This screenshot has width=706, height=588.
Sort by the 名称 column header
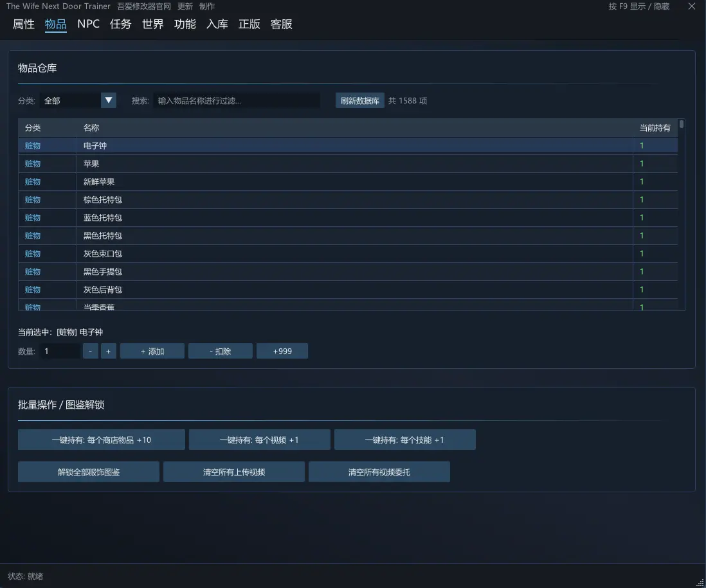point(355,128)
